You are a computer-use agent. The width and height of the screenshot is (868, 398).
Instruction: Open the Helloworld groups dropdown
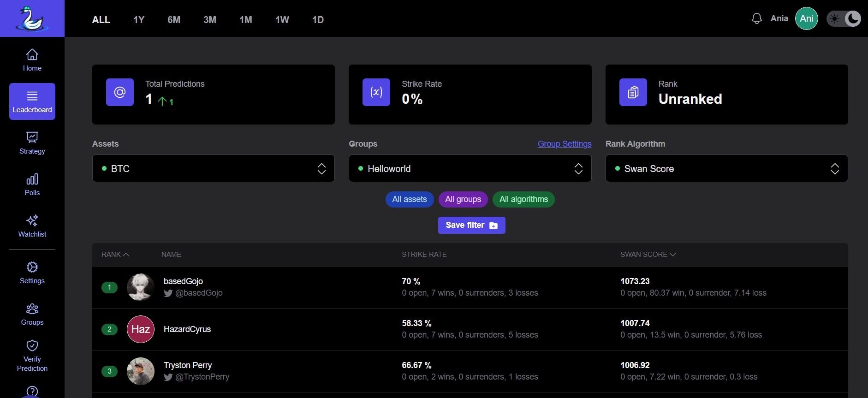pyautogui.click(x=470, y=168)
